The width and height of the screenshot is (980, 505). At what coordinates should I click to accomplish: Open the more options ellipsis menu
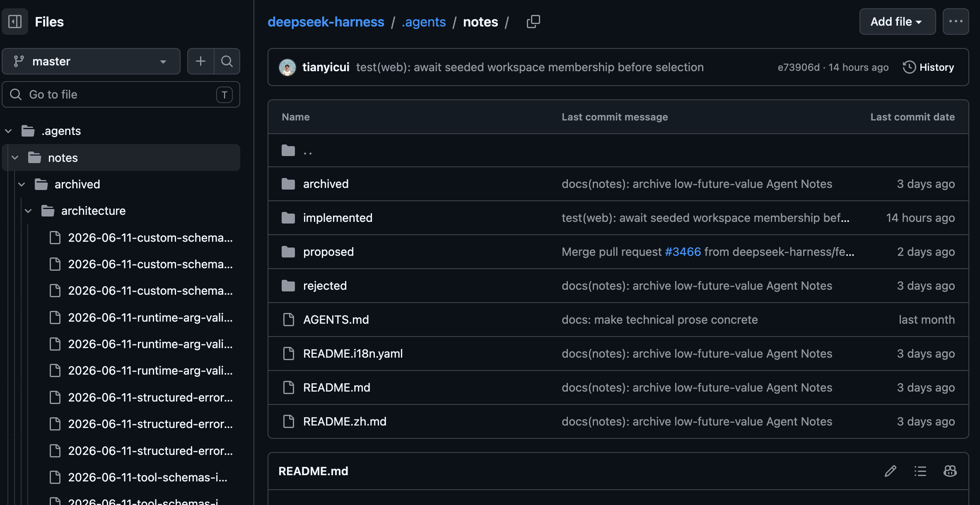point(956,22)
